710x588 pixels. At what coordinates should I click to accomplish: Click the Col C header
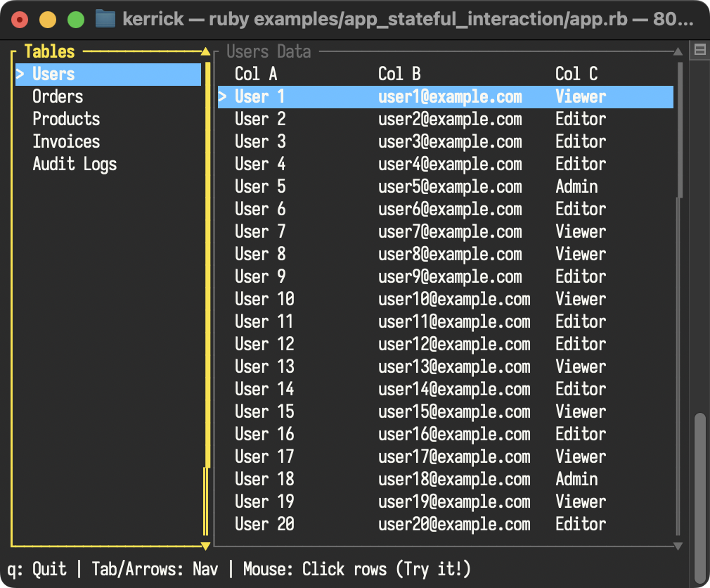point(576,74)
